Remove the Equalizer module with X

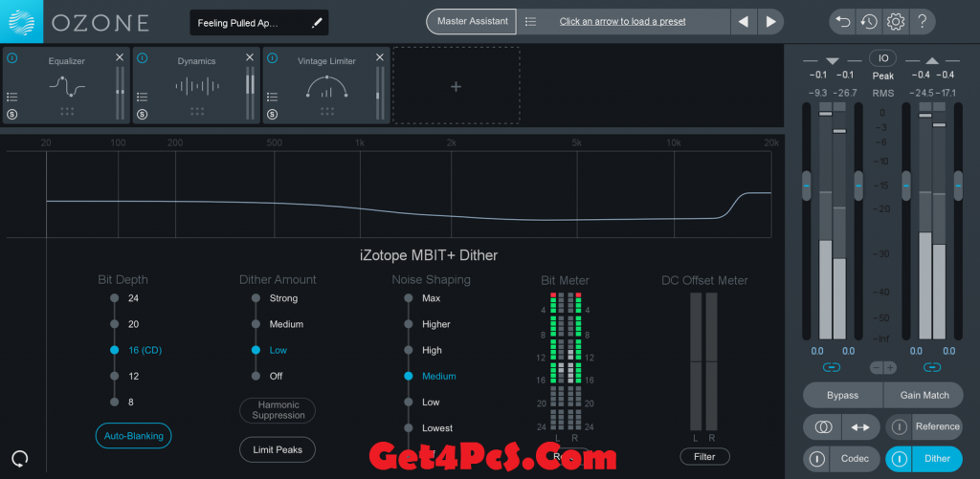pos(120,58)
